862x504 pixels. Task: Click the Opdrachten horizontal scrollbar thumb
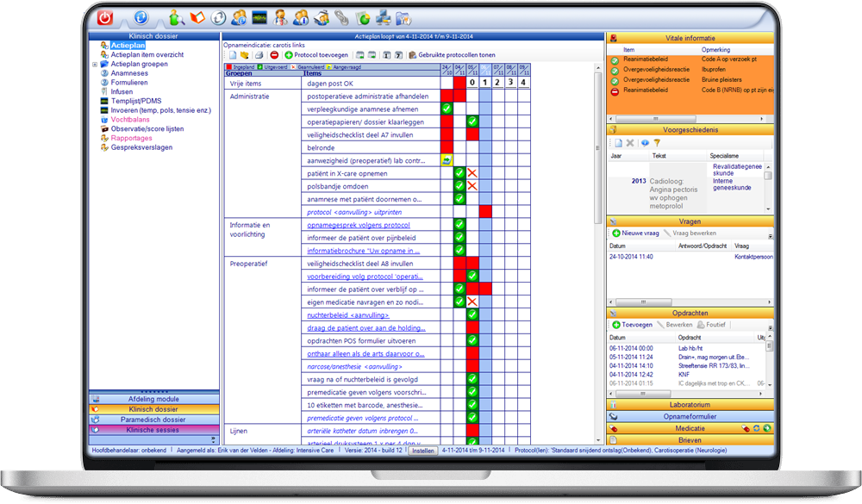(643, 394)
